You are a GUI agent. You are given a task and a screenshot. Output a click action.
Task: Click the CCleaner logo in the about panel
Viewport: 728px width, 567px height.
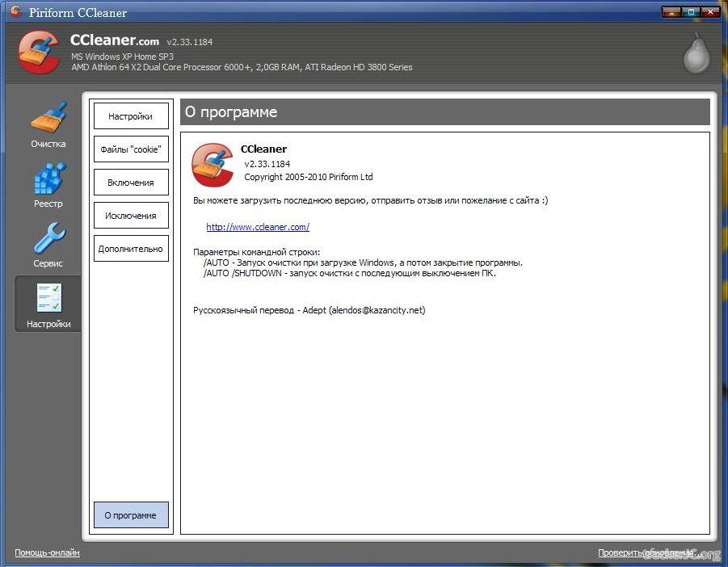212,165
